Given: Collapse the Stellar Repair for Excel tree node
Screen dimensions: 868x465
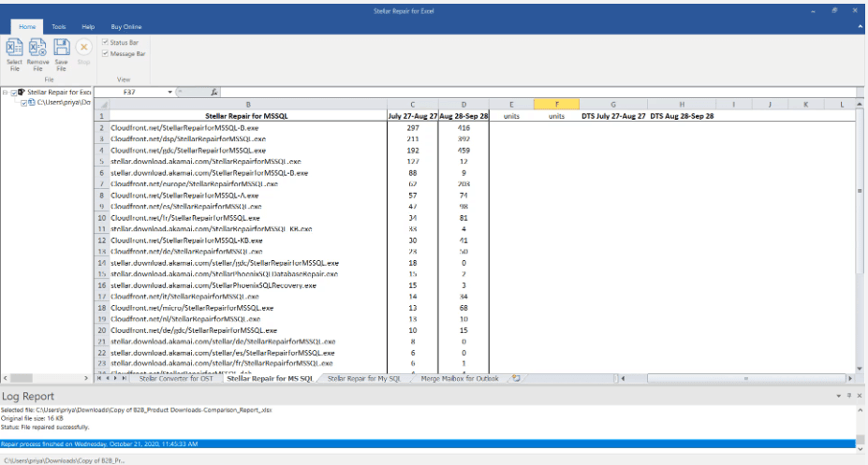Looking at the screenshot, I should tap(5, 93).
